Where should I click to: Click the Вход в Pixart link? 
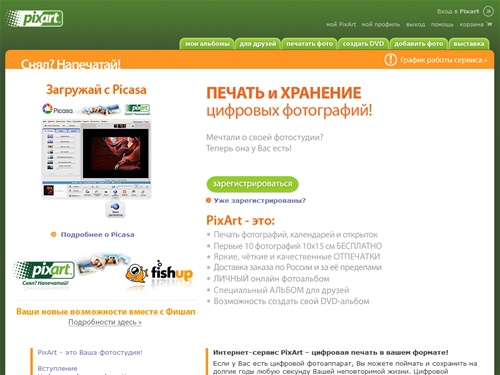pos(458,11)
